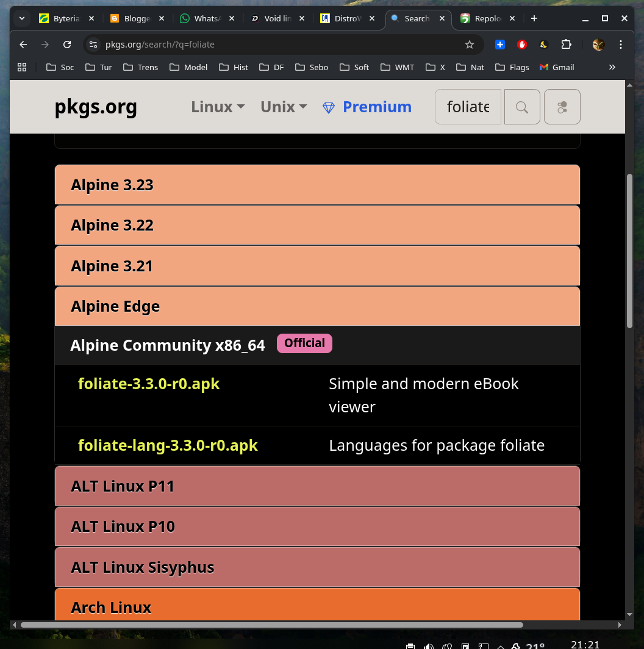The width and height of the screenshot is (644, 649).
Task: Bookmark this page with the star icon
Action: [470, 45]
